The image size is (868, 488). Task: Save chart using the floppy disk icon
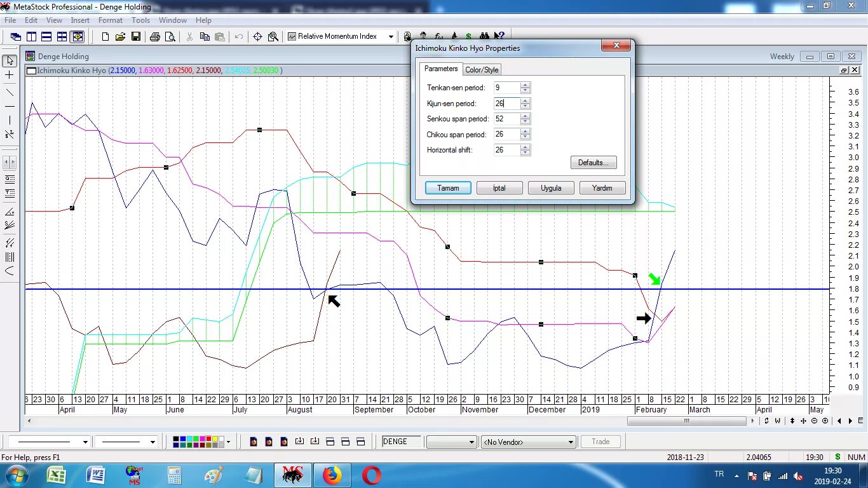pyautogui.click(x=135, y=37)
